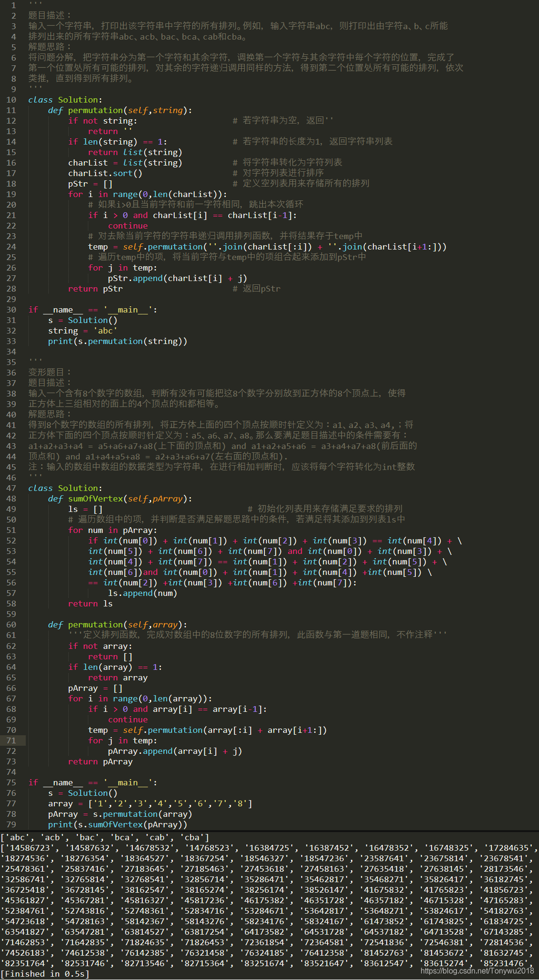This screenshot has height=980, width=539.
Task: Click "pArray = s.permutation(array)" on line 78
Action: (x=120, y=814)
